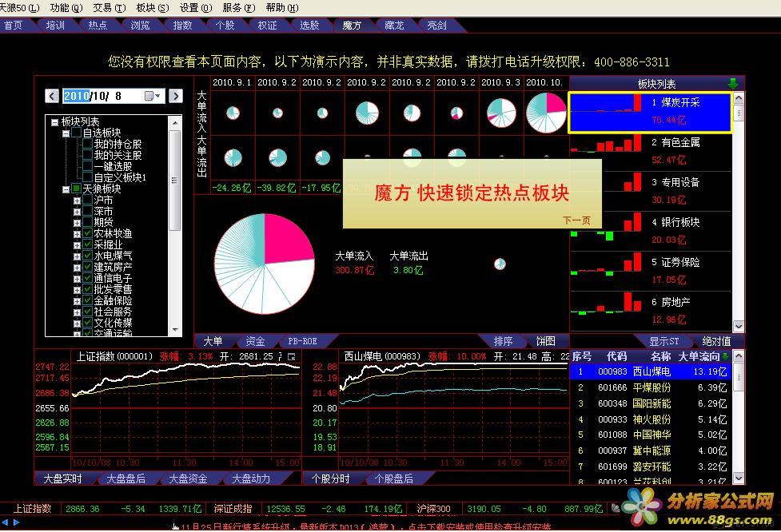Image resolution: width=781 pixels, height=532 pixels.
Task: Tick the 自定义板块1 checkbox
Action: 88,177
